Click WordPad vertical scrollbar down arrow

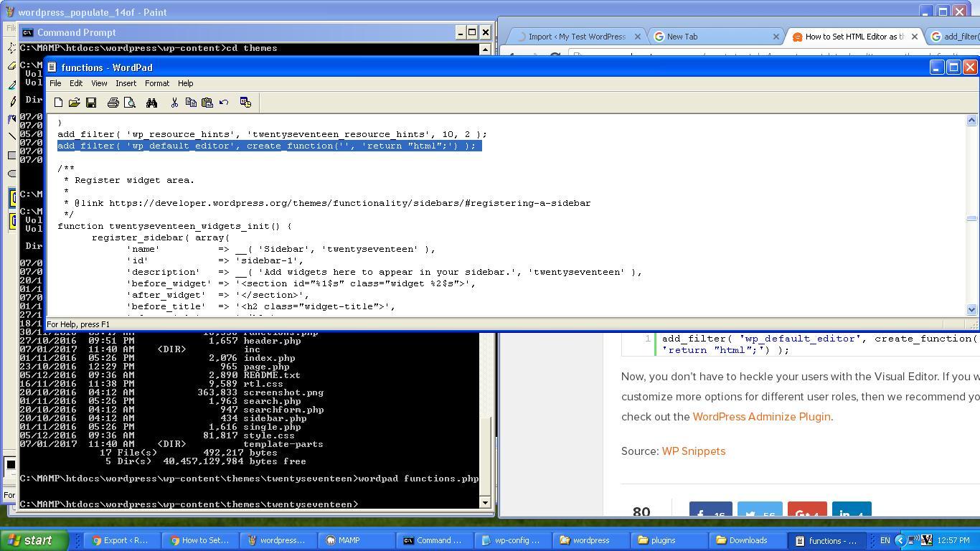click(972, 310)
